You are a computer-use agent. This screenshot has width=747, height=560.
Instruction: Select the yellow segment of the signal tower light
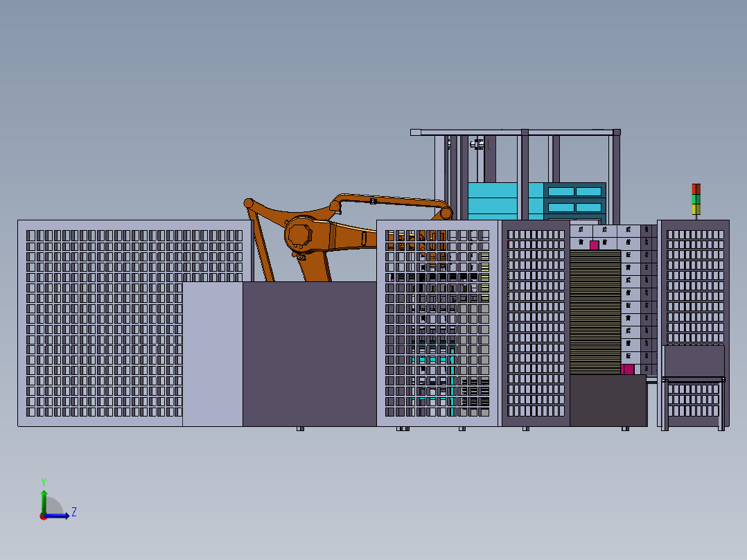[x=696, y=210]
